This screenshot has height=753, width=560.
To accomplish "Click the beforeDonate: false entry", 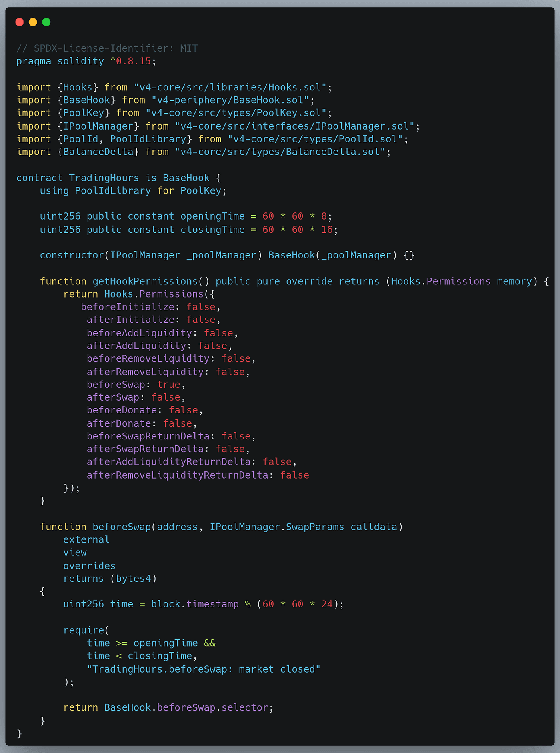I will tap(145, 410).
